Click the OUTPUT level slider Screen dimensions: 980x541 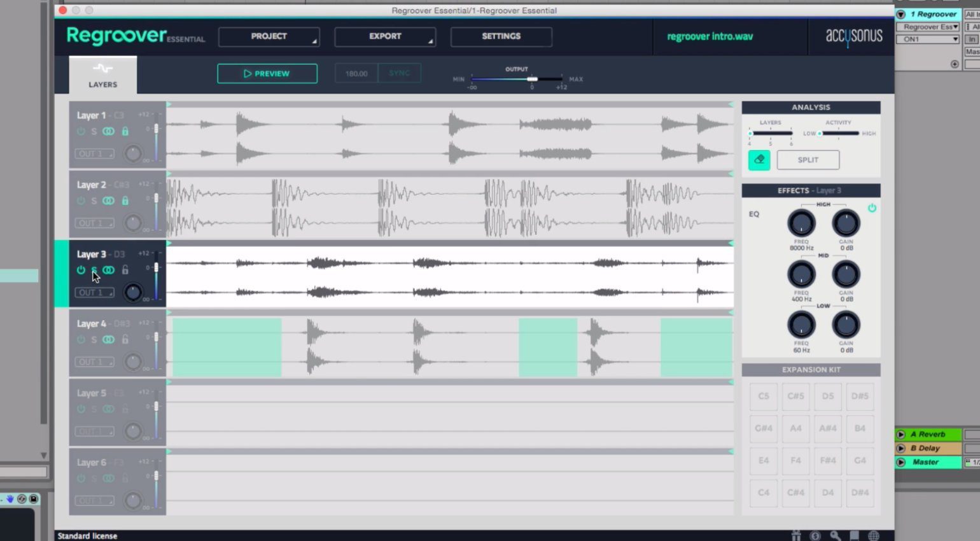[516, 79]
